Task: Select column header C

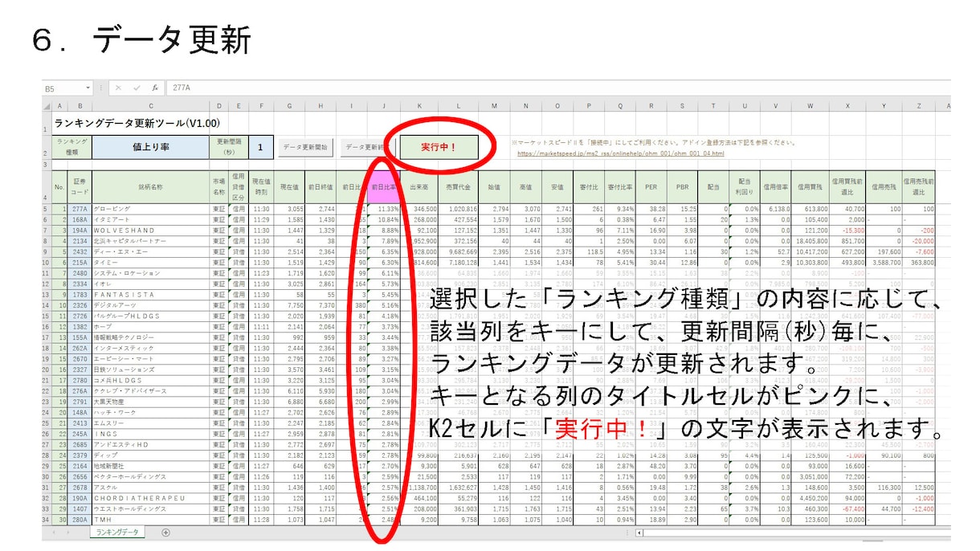Action: click(151, 106)
